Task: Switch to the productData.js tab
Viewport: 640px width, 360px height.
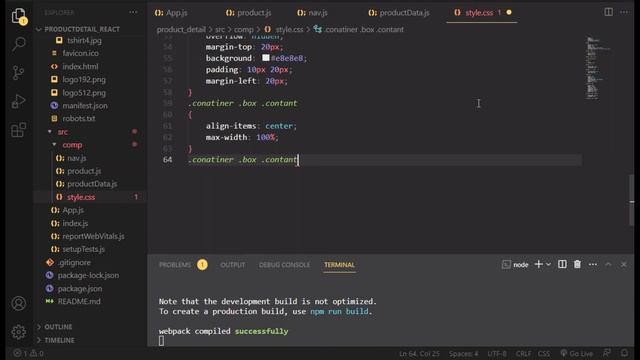Action: click(399, 13)
